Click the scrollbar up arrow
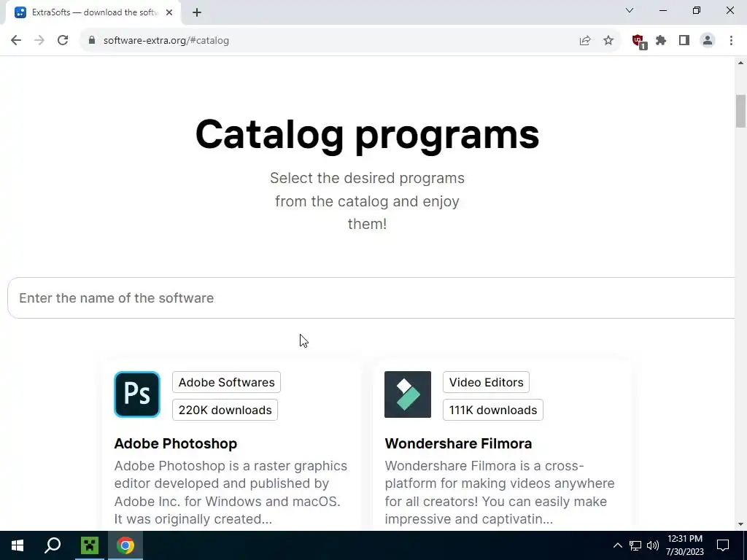The height and width of the screenshot is (560, 747). coord(741,63)
